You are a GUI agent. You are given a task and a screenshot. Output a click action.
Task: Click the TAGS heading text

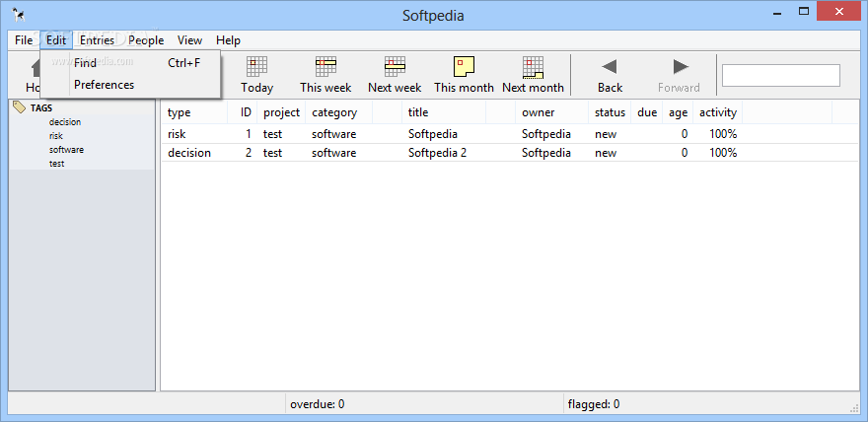click(41, 108)
